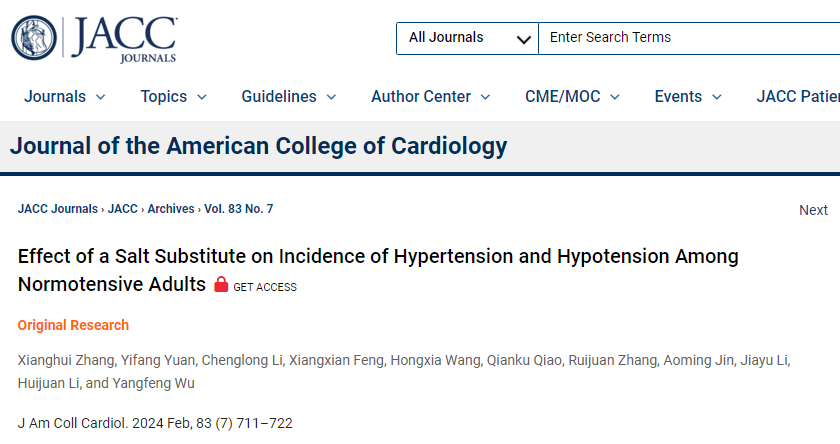Click the red lock access icon

click(x=221, y=284)
